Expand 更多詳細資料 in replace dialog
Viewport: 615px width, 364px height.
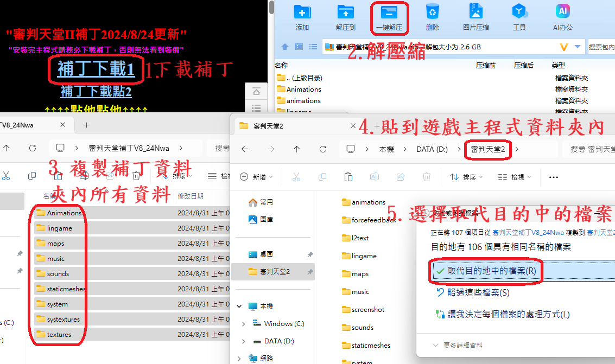458,345
